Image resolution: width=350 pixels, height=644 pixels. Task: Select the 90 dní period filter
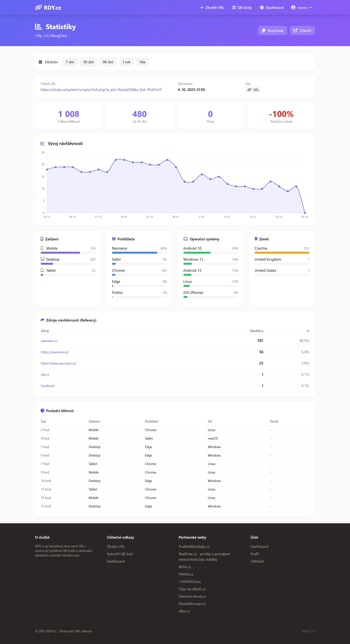point(108,62)
